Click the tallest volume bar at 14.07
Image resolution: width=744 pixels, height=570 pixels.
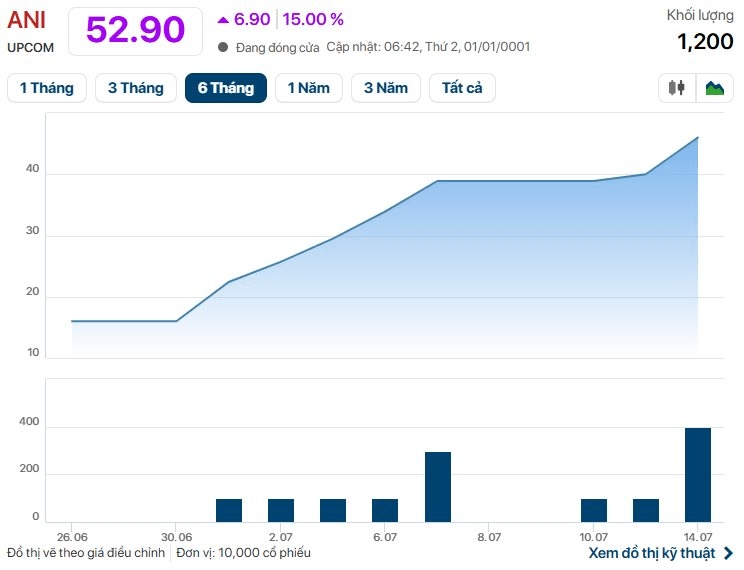click(698, 475)
